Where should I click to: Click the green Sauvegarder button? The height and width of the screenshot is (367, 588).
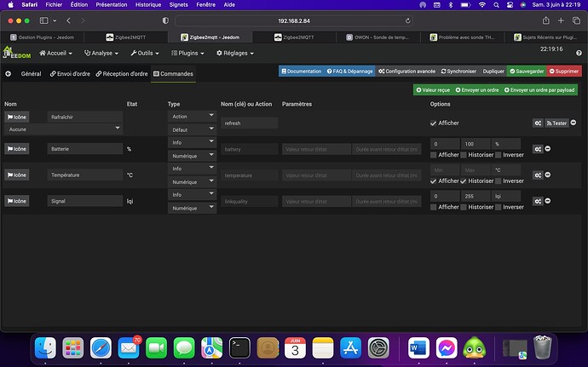click(527, 72)
